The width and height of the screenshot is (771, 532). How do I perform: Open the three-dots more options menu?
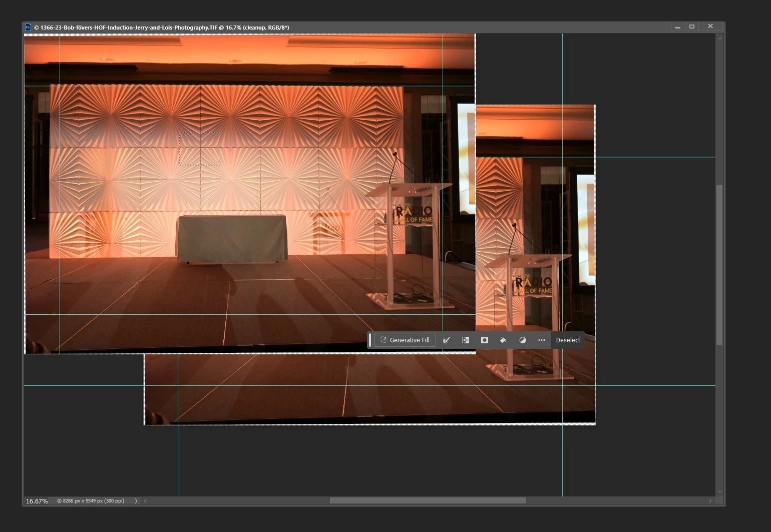click(x=541, y=340)
